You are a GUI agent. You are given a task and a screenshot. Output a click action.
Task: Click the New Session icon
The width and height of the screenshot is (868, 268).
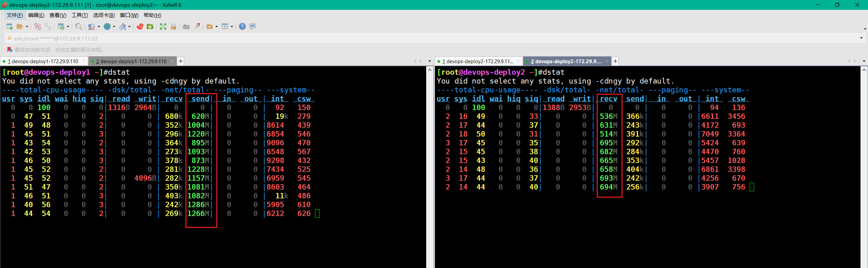[x=9, y=26]
